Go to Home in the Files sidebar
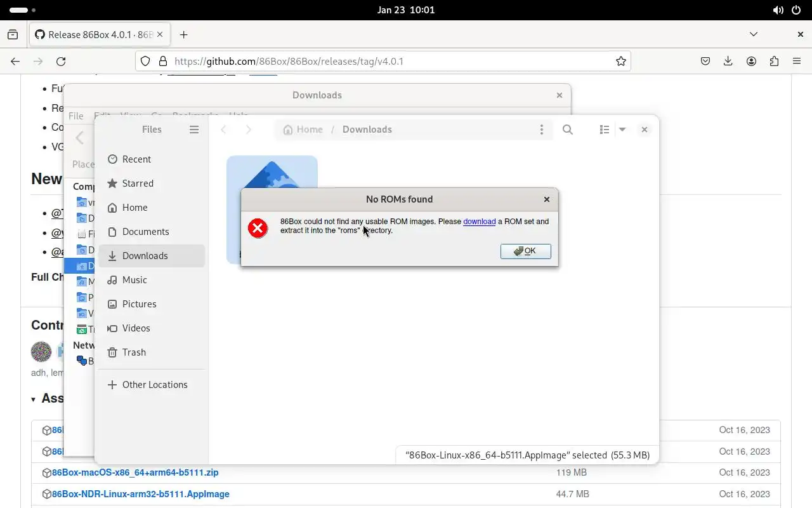The width and height of the screenshot is (812, 508). (x=152, y=208)
